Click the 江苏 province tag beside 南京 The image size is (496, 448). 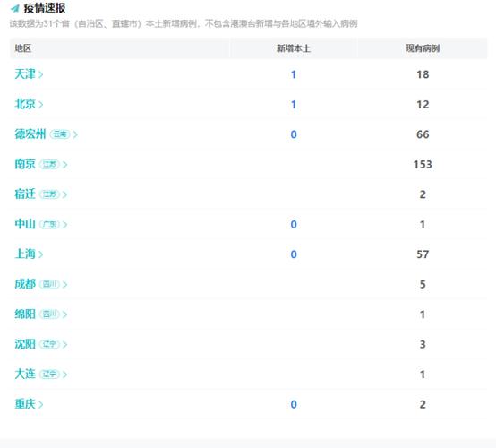pyautogui.click(x=49, y=164)
